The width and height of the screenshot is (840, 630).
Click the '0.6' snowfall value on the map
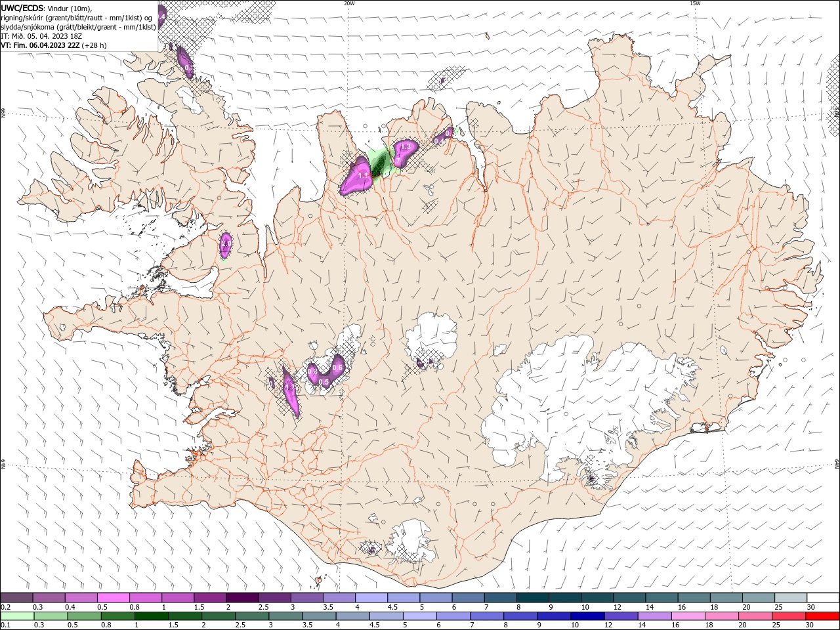pos(337,367)
